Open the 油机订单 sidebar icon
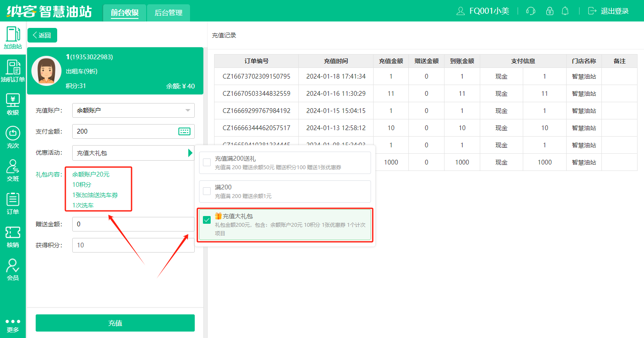 coord(13,71)
